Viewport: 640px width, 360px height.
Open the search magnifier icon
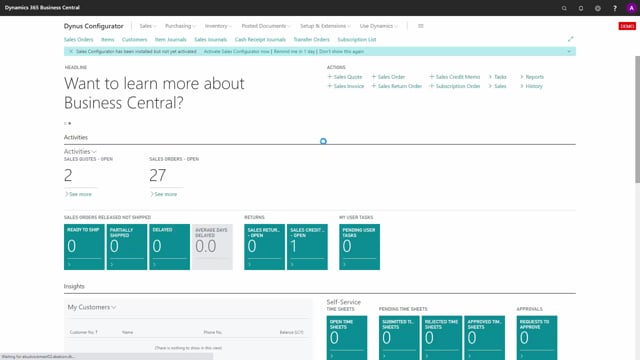click(x=564, y=8)
